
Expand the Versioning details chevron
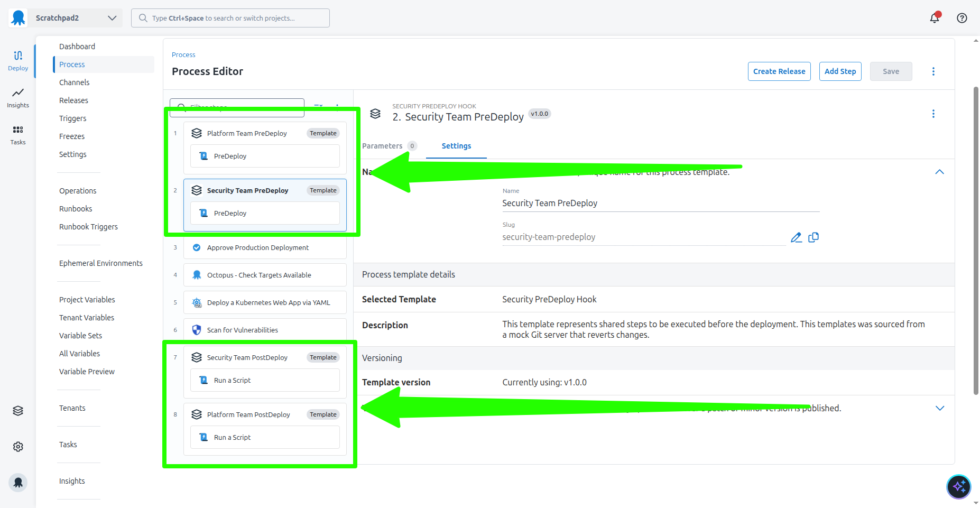point(939,408)
